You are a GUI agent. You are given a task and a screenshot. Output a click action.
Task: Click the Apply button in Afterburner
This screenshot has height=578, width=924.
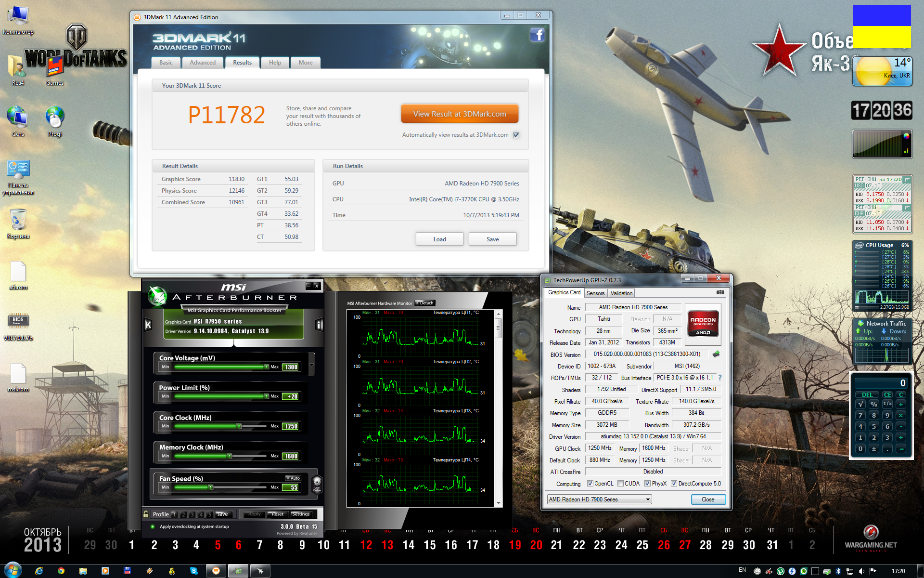pos(254,514)
